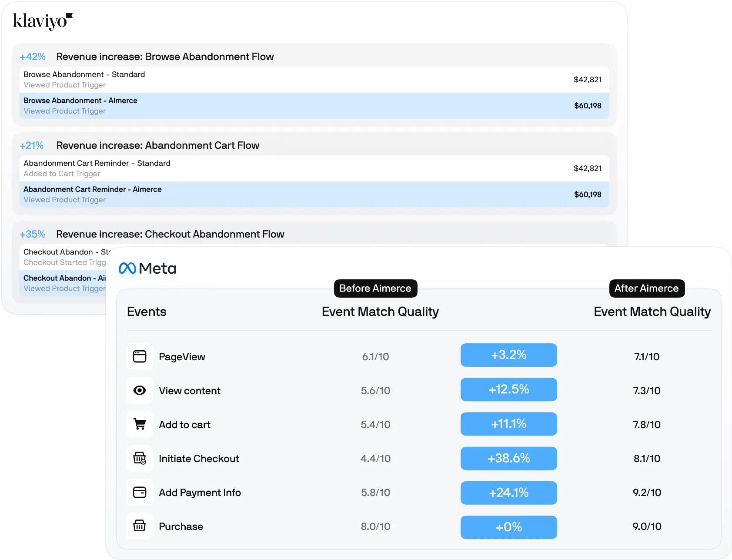Click the Meta infinity logo
Screen dimensions: 732x560
point(127,268)
